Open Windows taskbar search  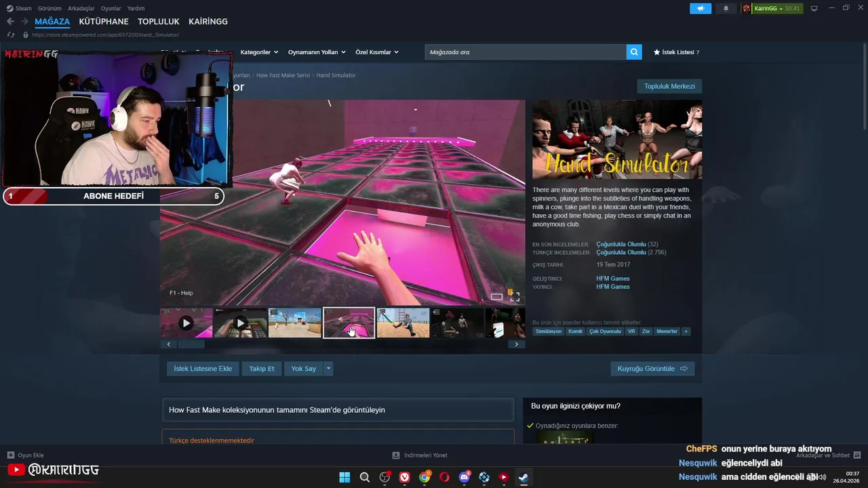click(x=365, y=477)
